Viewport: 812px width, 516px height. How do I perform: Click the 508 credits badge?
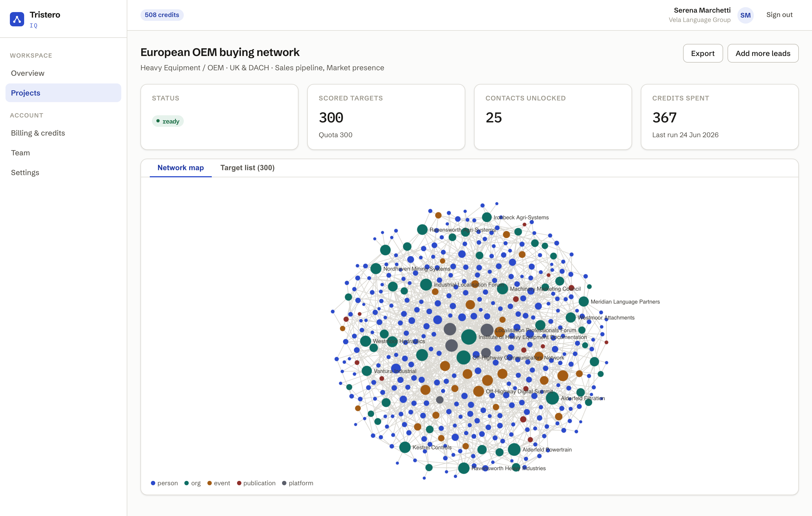coord(162,15)
